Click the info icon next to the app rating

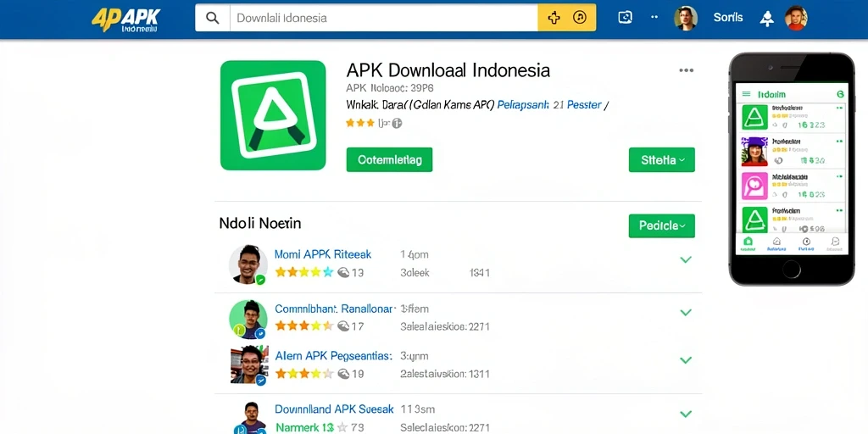pyautogui.click(x=397, y=124)
